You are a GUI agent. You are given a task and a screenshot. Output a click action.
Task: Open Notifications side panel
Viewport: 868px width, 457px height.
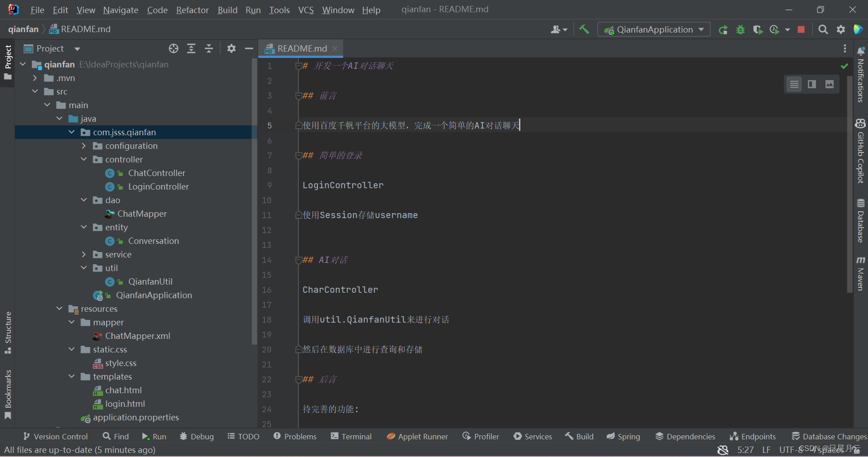click(x=861, y=74)
